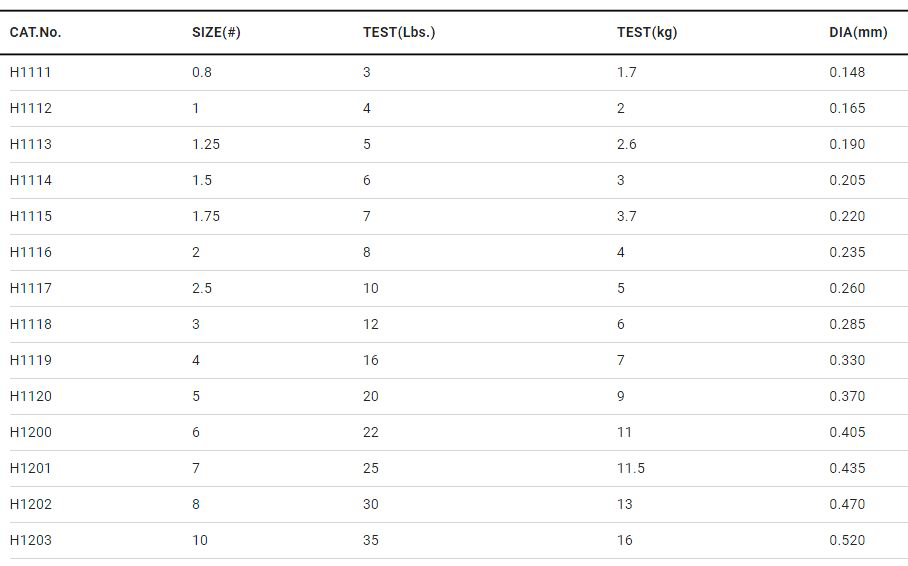Click the 35 Lbs. test value
Screen dimensions: 908x566
coord(371,540)
